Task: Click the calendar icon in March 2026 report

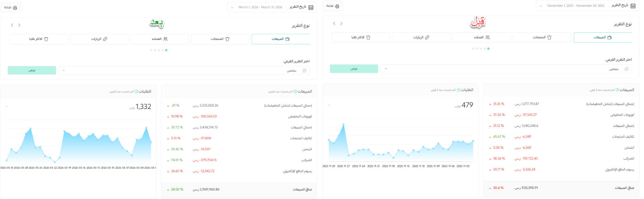Action: pyautogui.click(x=311, y=7)
